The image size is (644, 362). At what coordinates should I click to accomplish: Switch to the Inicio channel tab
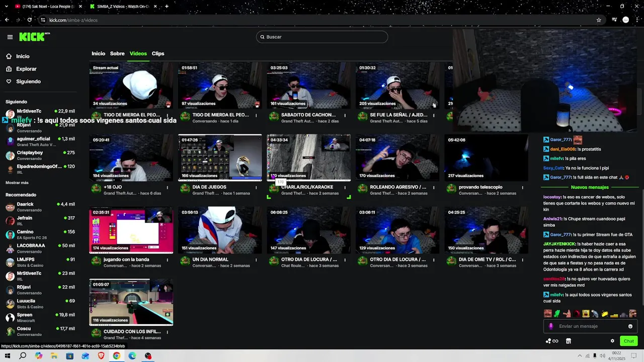98,53
